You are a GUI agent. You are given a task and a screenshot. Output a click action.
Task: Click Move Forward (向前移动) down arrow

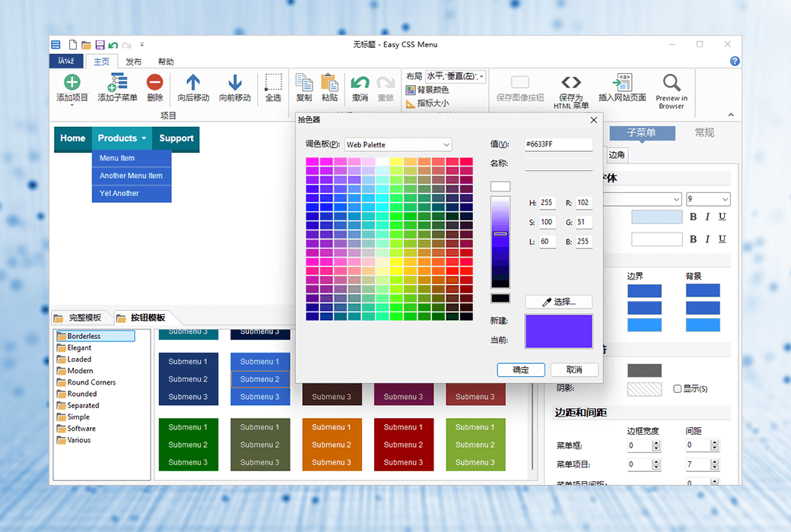(x=234, y=82)
